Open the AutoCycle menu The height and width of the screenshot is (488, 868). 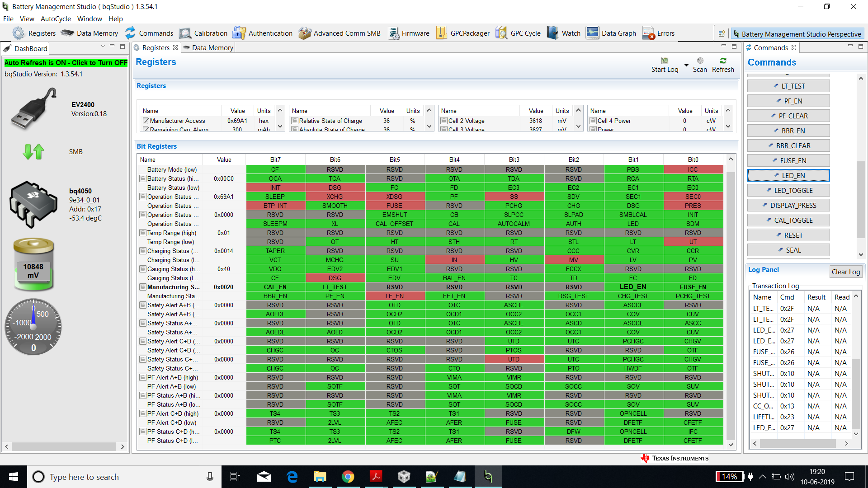[56, 19]
